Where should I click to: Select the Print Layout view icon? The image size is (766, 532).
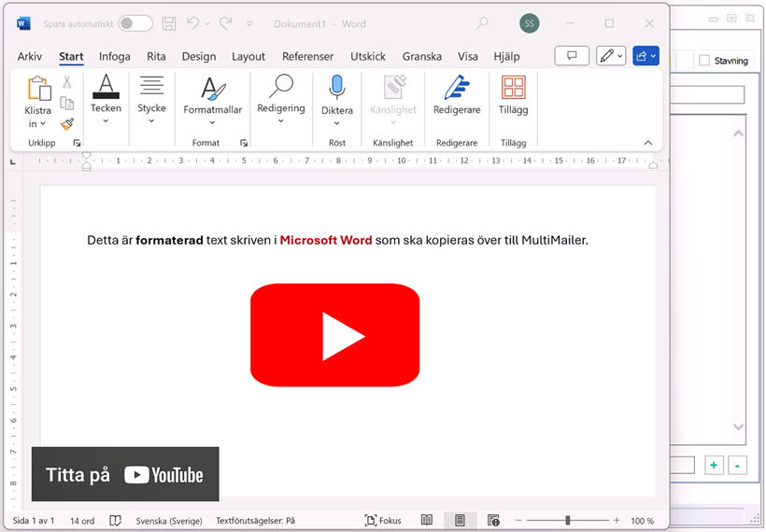[460, 520]
